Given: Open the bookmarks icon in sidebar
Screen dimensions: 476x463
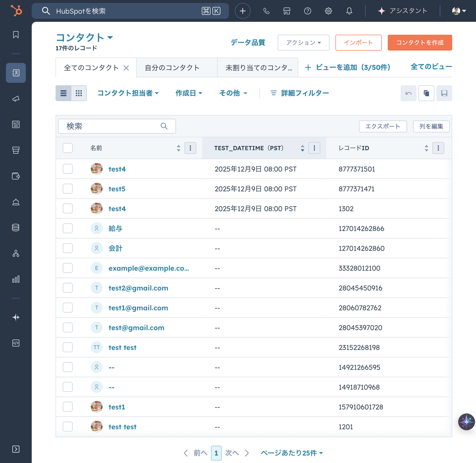Looking at the screenshot, I should pos(16,35).
